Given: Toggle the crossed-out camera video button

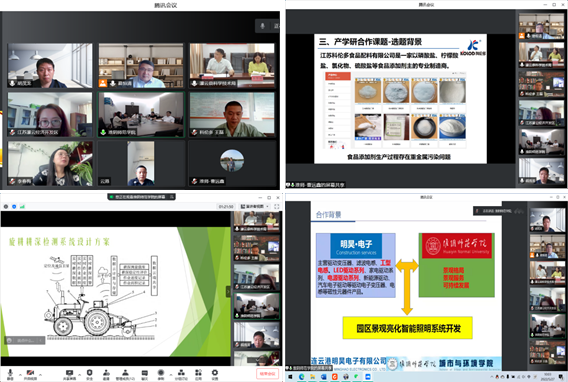Looking at the screenshot, I should coord(30,374).
